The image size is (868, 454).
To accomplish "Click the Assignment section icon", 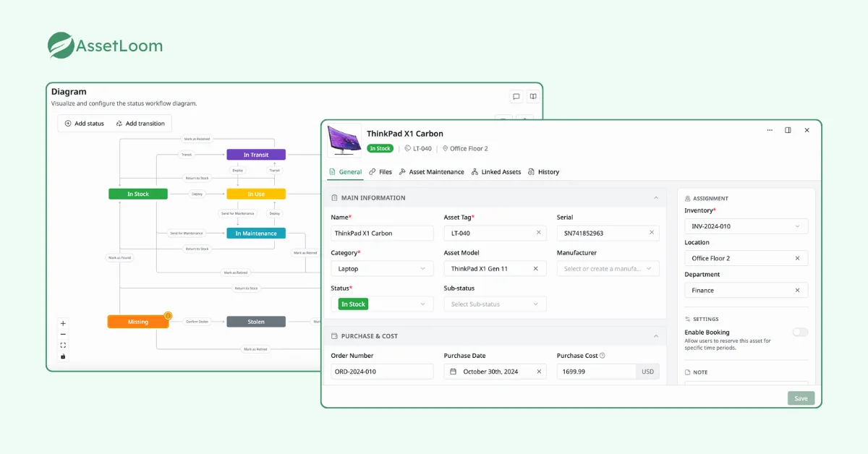I will (687, 198).
